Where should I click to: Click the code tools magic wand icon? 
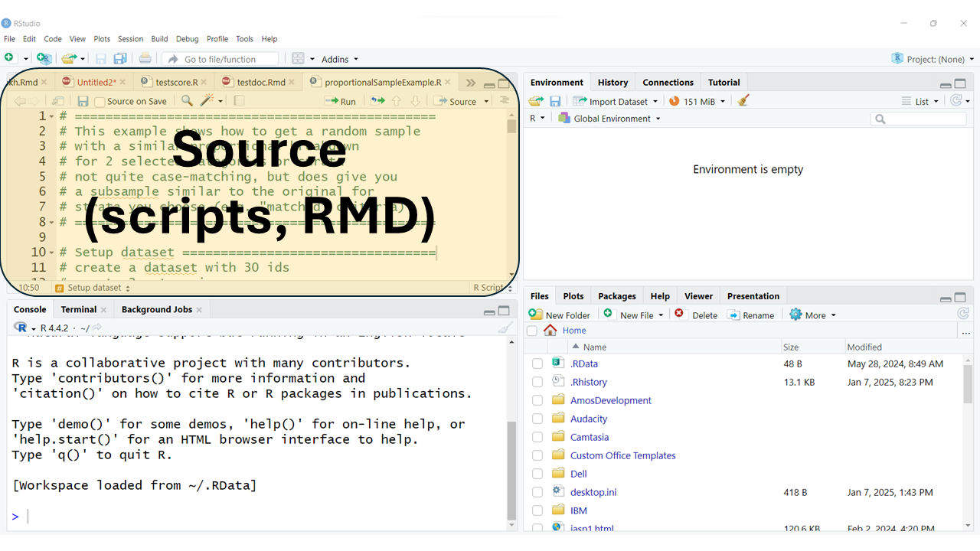click(207, 101)
